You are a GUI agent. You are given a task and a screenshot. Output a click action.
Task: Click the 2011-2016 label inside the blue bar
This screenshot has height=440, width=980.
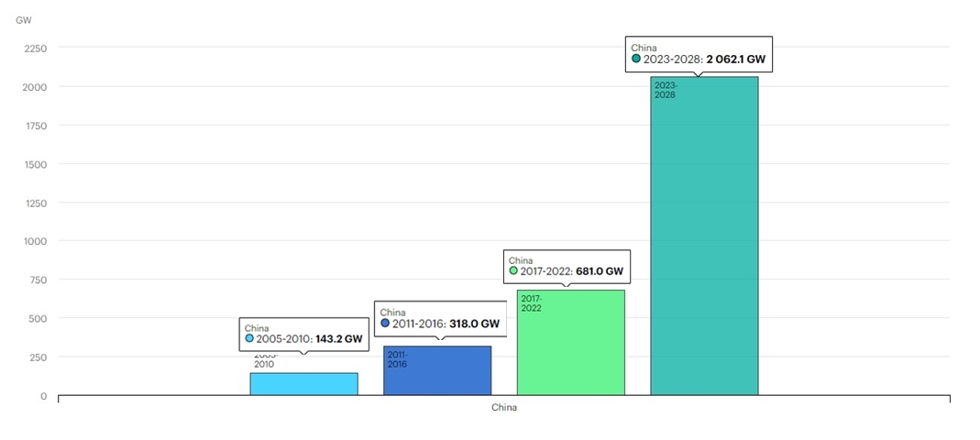397,359
